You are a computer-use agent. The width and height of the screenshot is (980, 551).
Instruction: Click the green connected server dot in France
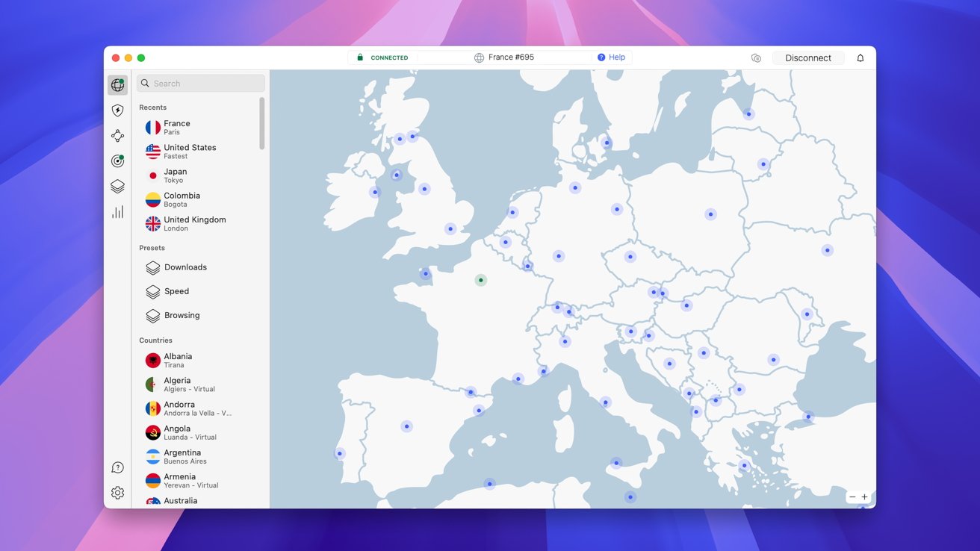click(481, 281)
